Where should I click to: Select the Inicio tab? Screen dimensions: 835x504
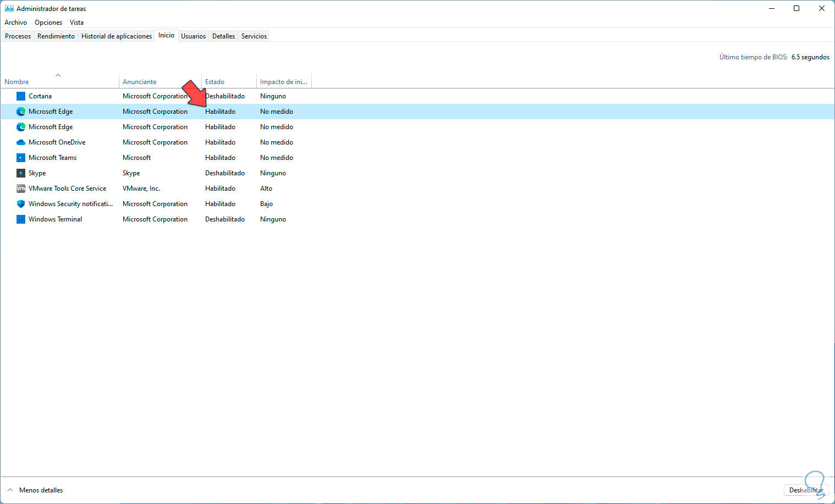[167, 35]
